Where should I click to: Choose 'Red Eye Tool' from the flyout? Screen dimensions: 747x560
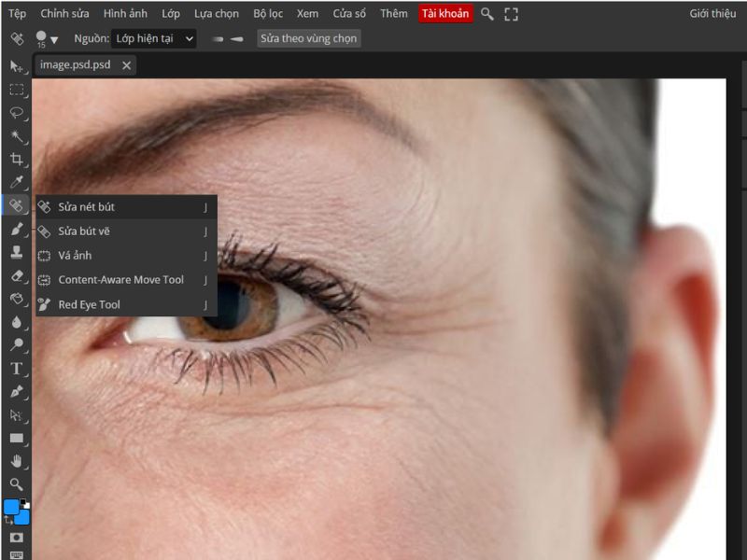127,304
